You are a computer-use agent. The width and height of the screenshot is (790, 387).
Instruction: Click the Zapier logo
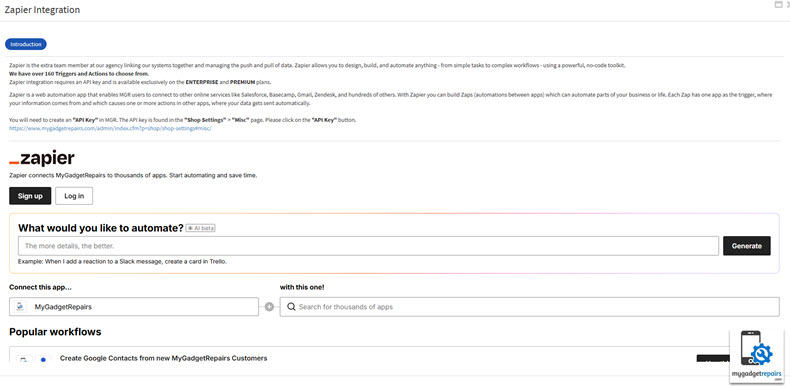(42, 158)
